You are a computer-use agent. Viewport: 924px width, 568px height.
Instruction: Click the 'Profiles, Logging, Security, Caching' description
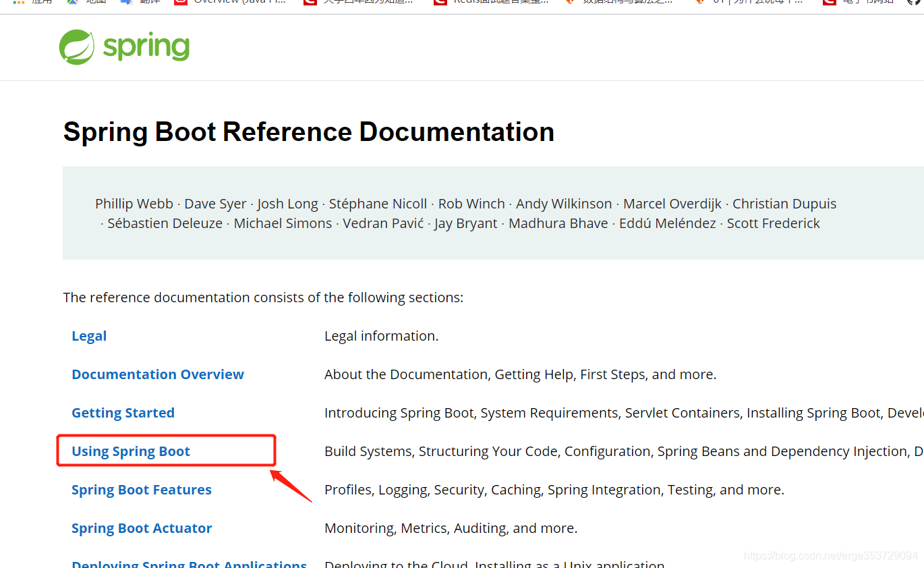pos(554,490)
